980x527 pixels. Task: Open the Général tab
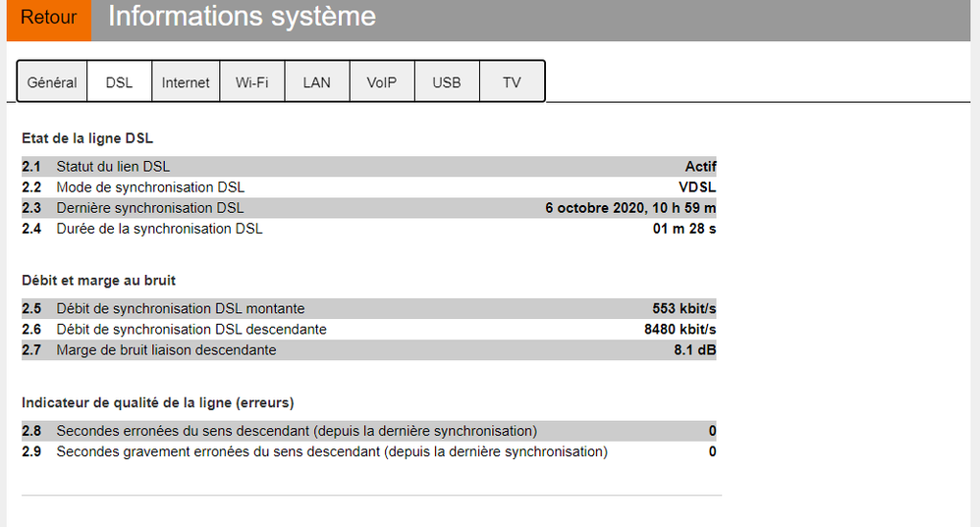(52, 82)
